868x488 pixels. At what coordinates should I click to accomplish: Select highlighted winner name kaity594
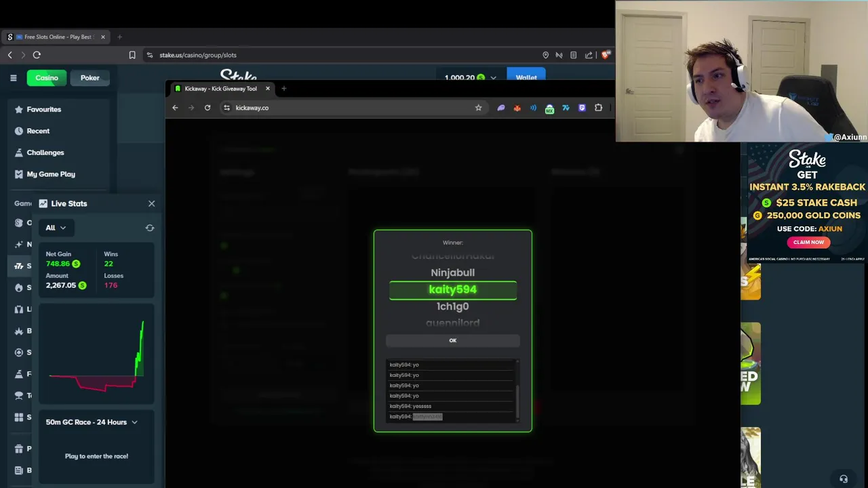pos(453,290)
